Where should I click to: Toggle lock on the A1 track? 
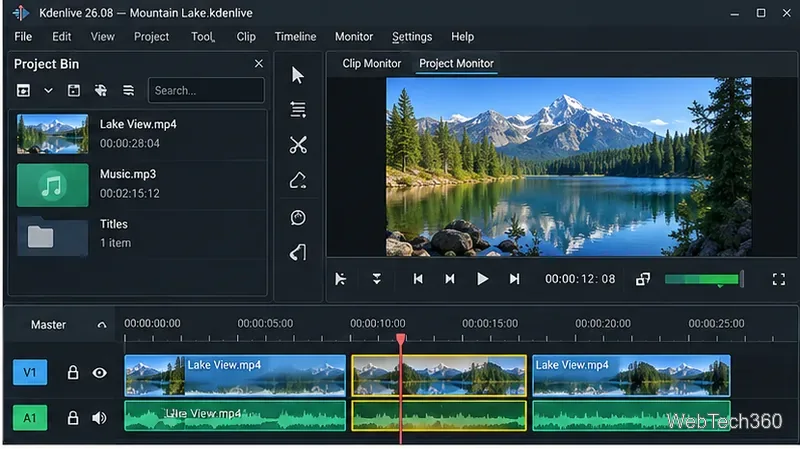click(x=73, y=418)
